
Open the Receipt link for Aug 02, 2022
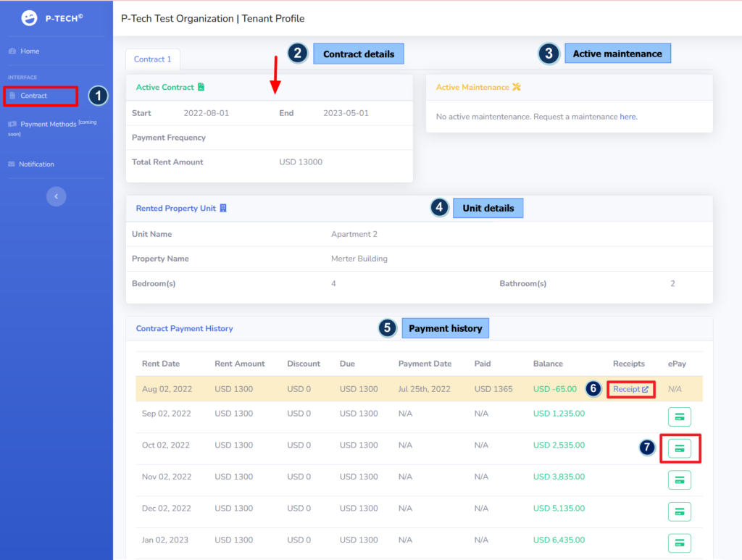(631, 389)
